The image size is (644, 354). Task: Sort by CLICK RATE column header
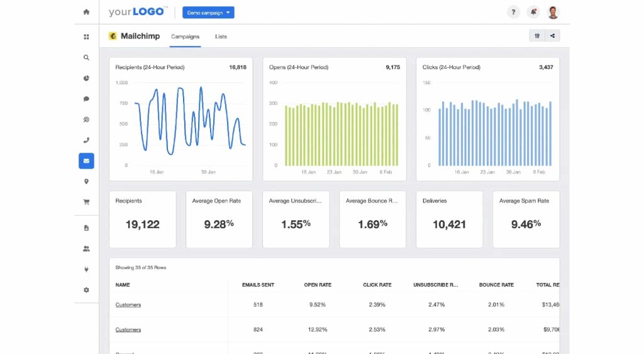point(377,285)
